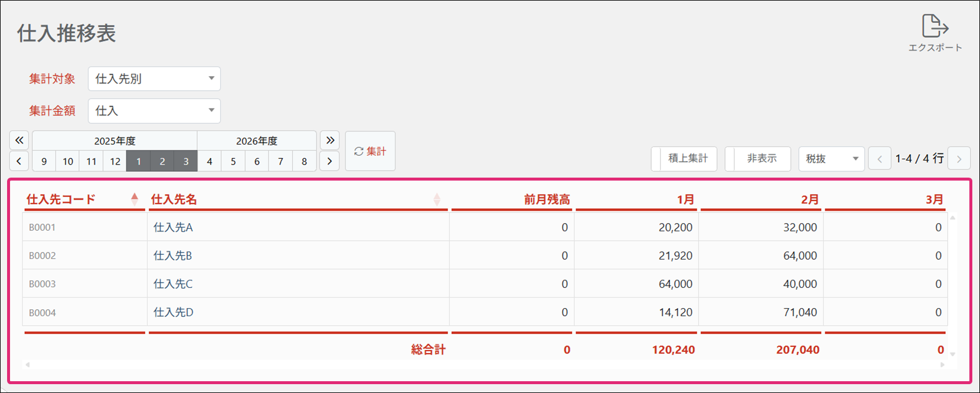Sort by 仕入先名 column arrow
Image resolution: width=980 pixels, height=393 pixels.
pyautogui.click(x=437, y=199)
